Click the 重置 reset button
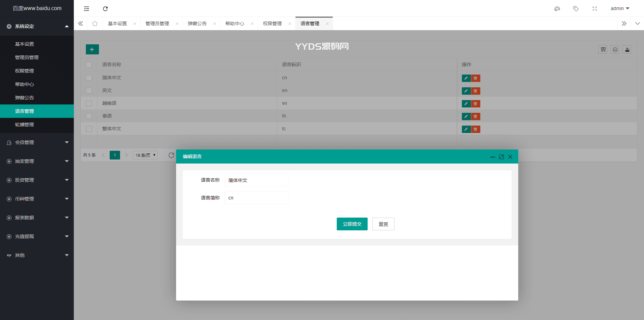Viewport: 644px width, 320px height. [383, 224]
